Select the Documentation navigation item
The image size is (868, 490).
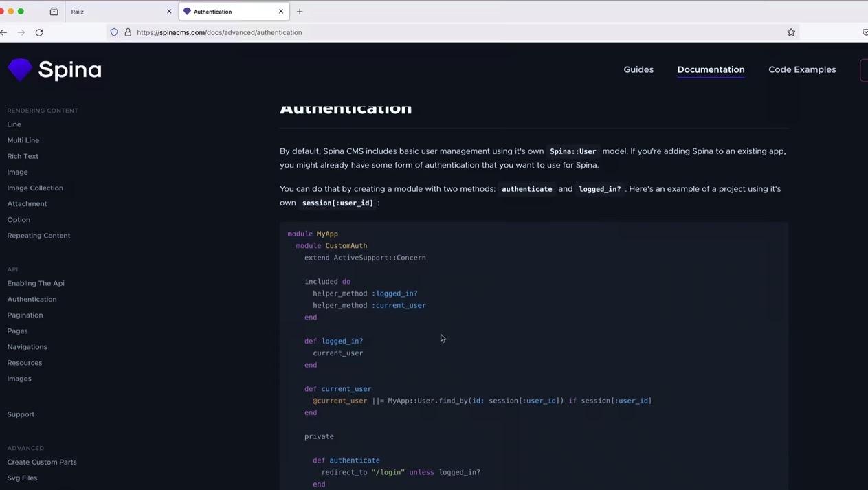(711, 69)
